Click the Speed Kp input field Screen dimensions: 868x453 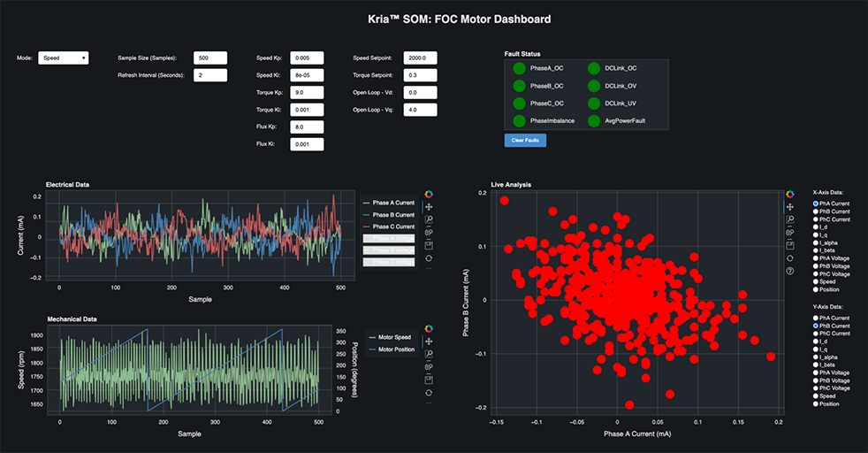click(307, 58)
